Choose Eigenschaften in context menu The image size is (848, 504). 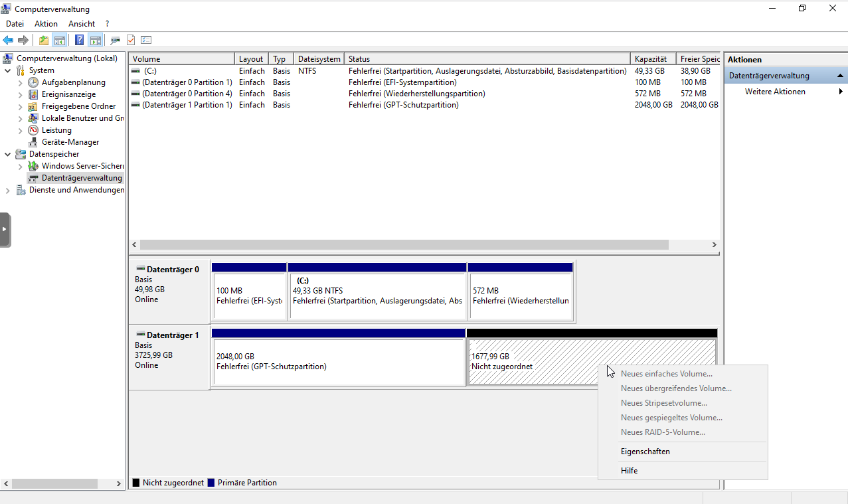[x=683, y=452]
